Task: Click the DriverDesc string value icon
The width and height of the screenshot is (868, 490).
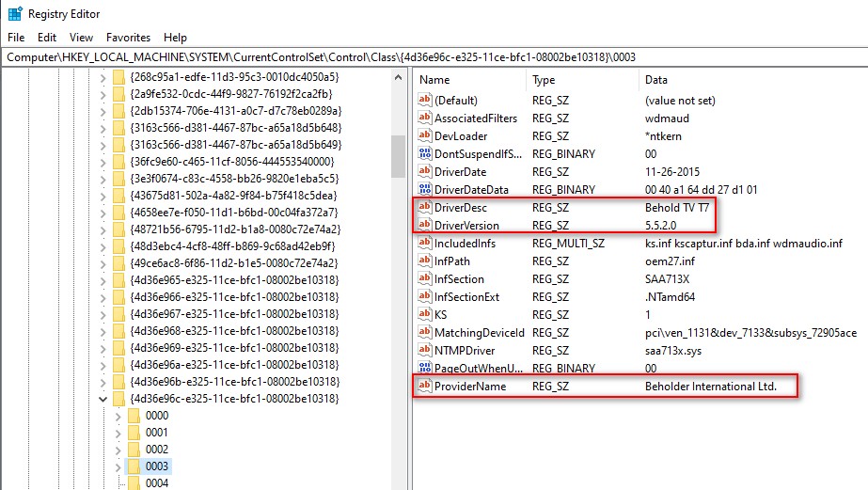Action: pos(424,208)
